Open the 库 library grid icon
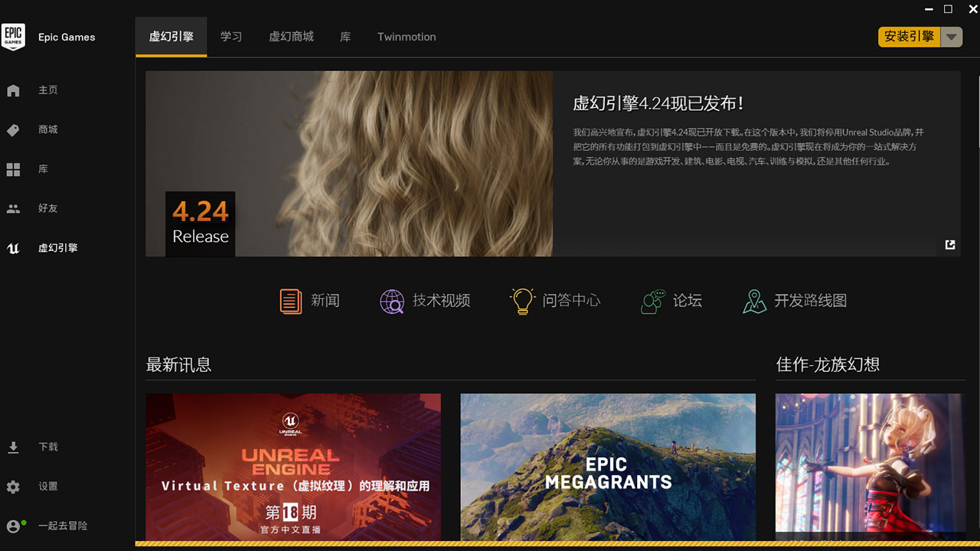 (x=13, y=169)
